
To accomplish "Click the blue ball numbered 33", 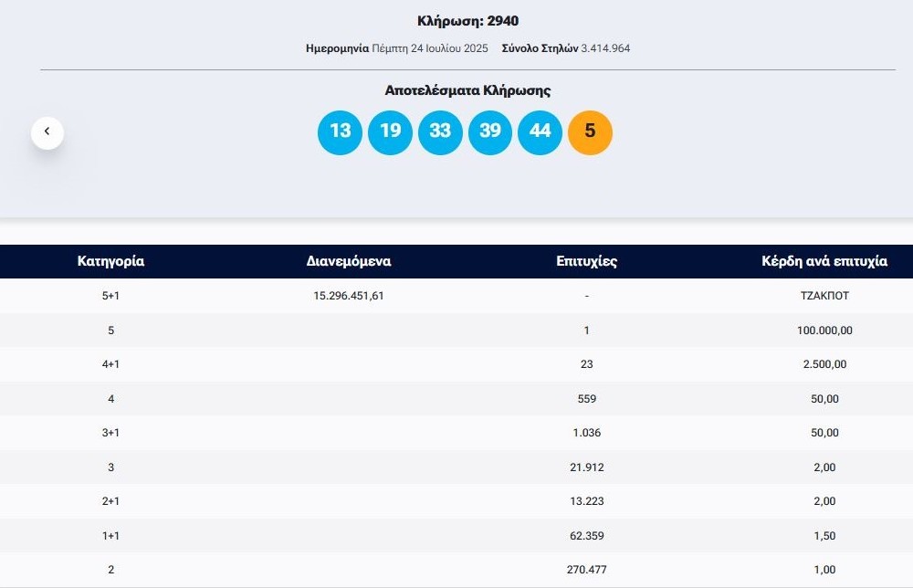I will point(440,131).
